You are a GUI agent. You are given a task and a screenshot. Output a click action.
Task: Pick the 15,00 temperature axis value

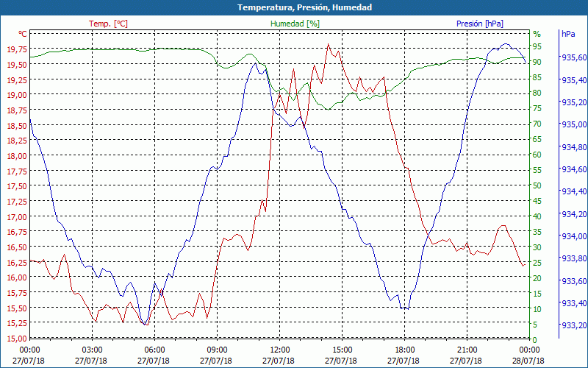tap(17, 339)
